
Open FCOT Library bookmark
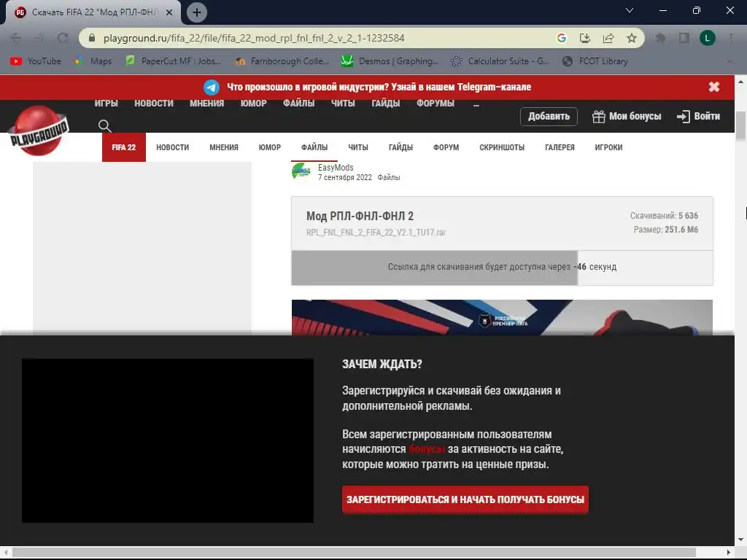coord(595,61)
